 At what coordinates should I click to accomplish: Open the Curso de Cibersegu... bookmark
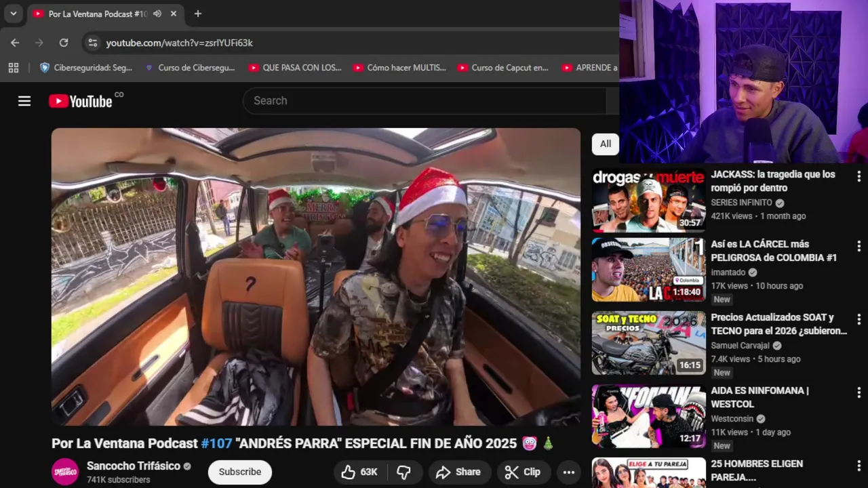click(x=191, y=68)
